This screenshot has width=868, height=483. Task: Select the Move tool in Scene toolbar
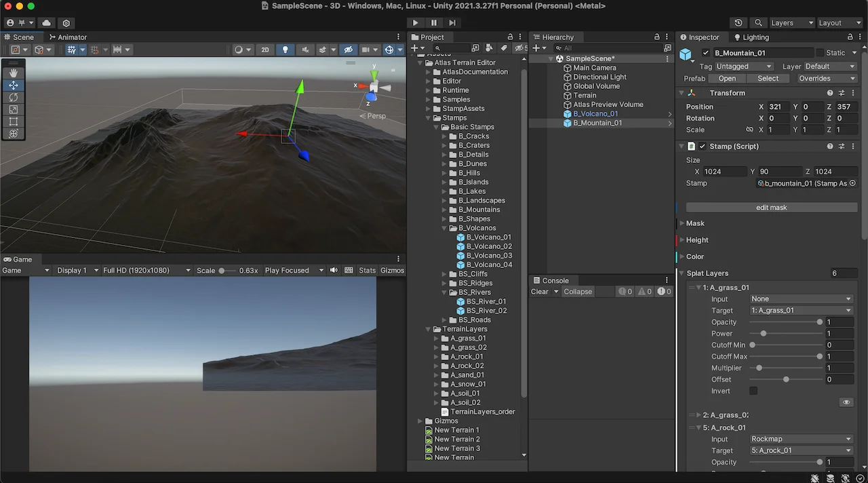coord(14,85)
